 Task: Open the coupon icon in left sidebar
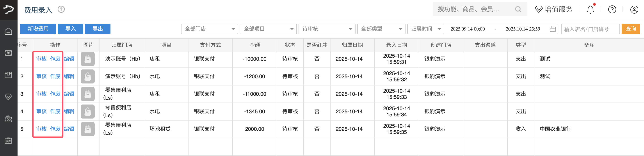8,119
